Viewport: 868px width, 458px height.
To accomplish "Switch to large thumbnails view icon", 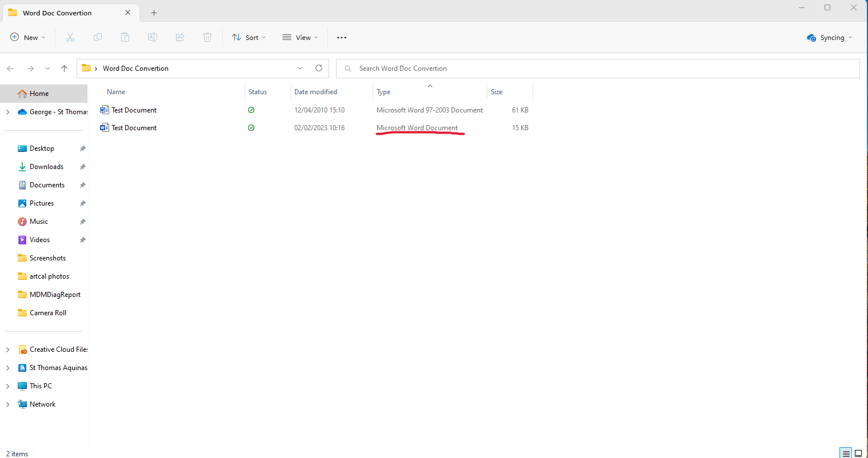I will 858,453.
